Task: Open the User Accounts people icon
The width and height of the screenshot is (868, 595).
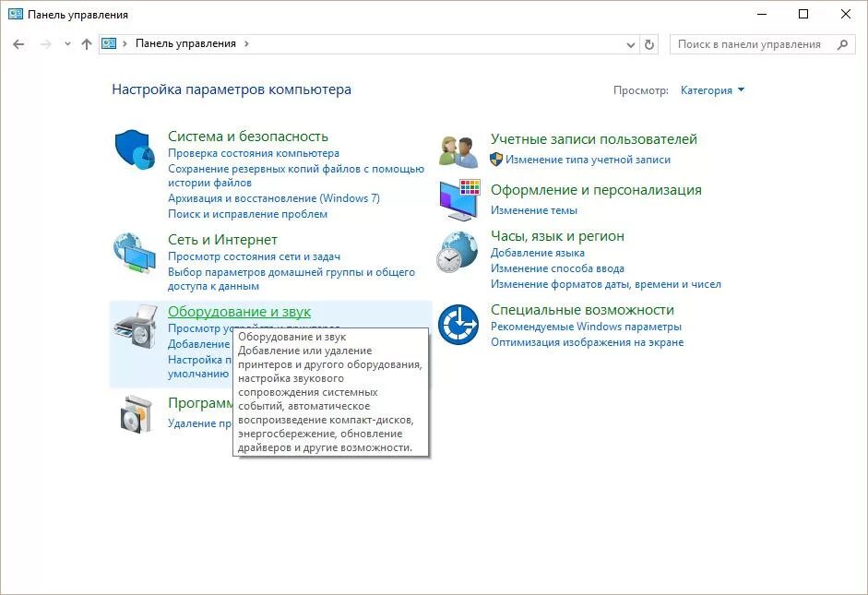Action: point(458,151)
